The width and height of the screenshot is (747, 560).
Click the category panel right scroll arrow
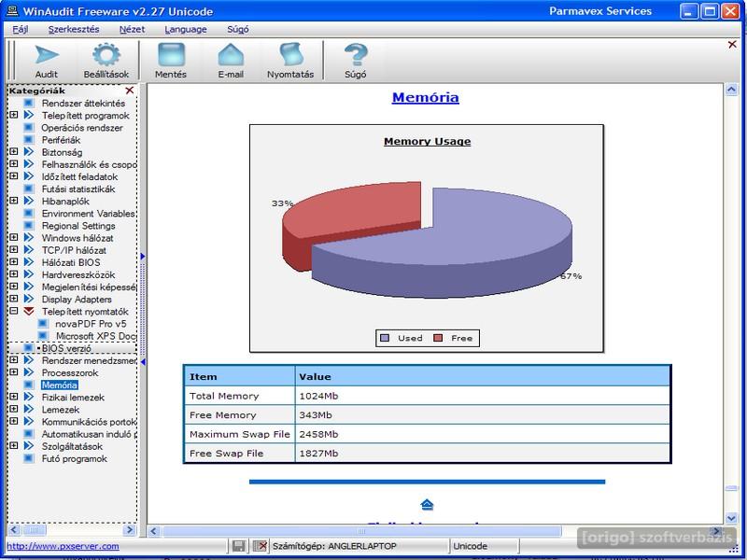pos(130,529)
